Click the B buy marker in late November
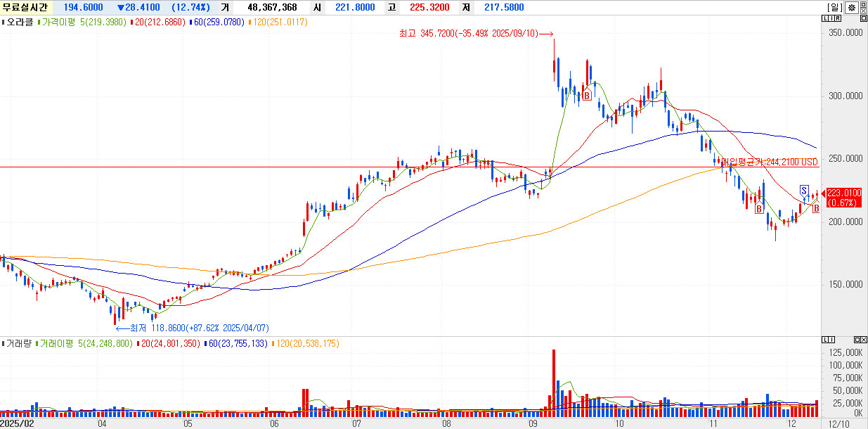Image resolution: width=868 pixels, height=429 pixels. (x=759, y=209)
